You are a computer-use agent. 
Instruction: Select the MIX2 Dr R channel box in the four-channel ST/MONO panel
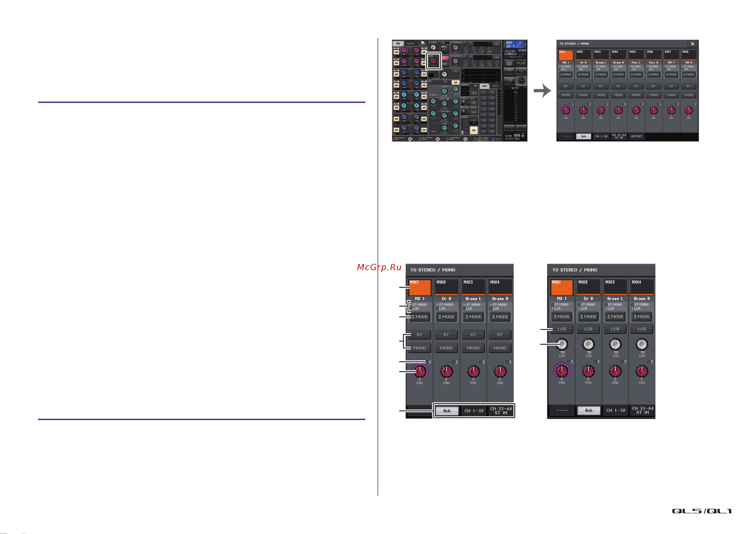(x=447, y=287)
